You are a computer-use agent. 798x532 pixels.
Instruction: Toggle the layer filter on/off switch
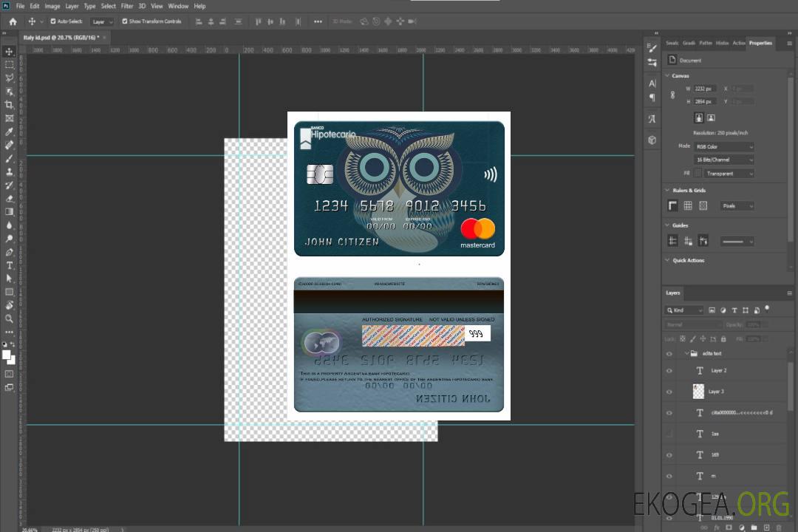point(767,309)
